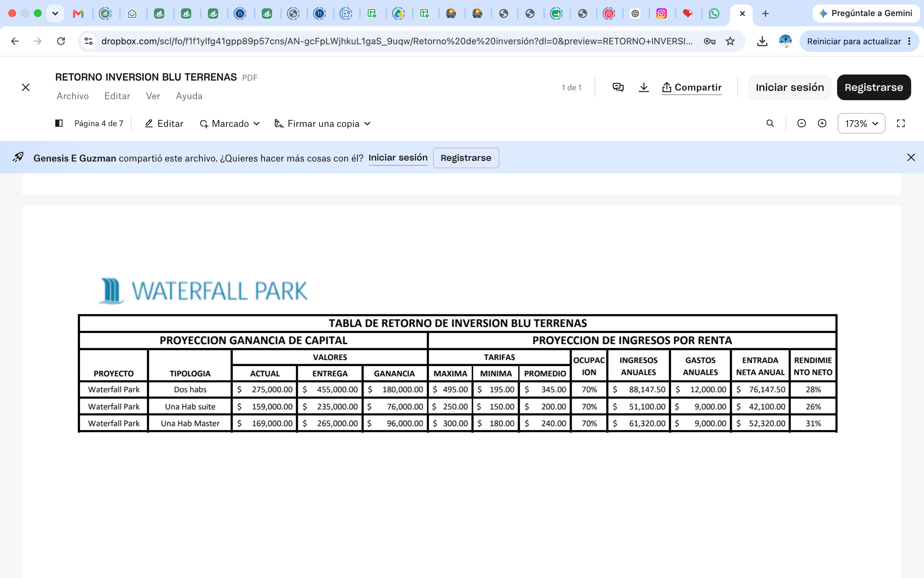Expand the Firmar una copia dropdown
924x578 pixels.
[x=323, y=124]
